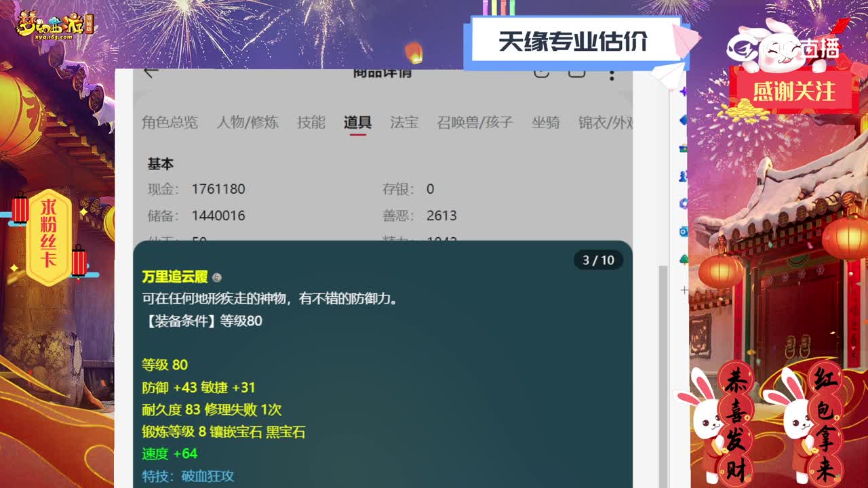This screenshot has height=488, width=868.
Task: Switch to the 法宝 tab
Action: tap(403, 123)
